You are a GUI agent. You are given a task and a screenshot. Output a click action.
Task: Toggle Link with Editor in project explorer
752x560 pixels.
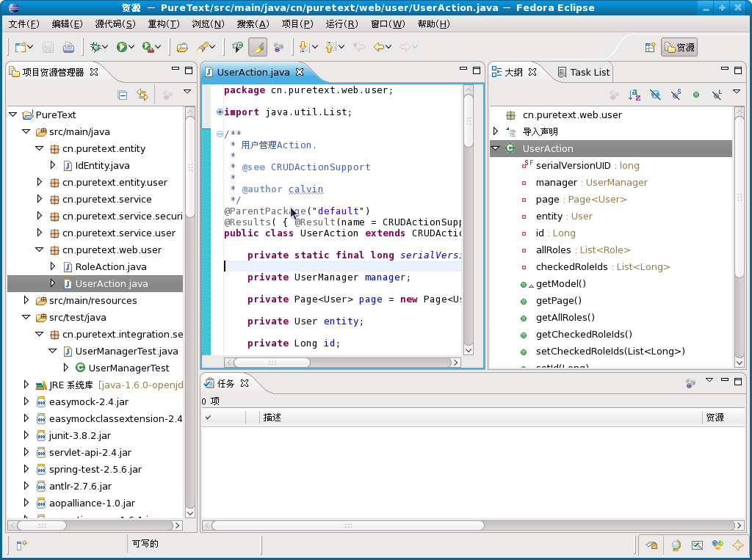(142, 95)
